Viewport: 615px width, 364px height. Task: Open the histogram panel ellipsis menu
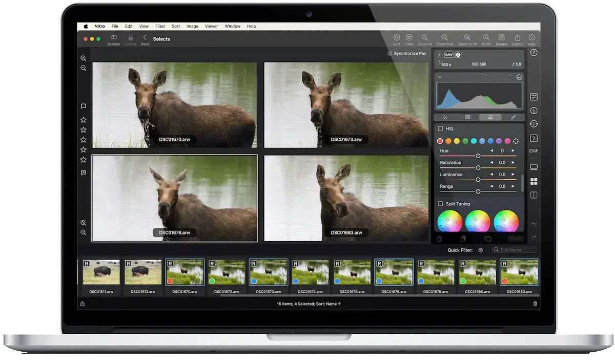point(519,77)
